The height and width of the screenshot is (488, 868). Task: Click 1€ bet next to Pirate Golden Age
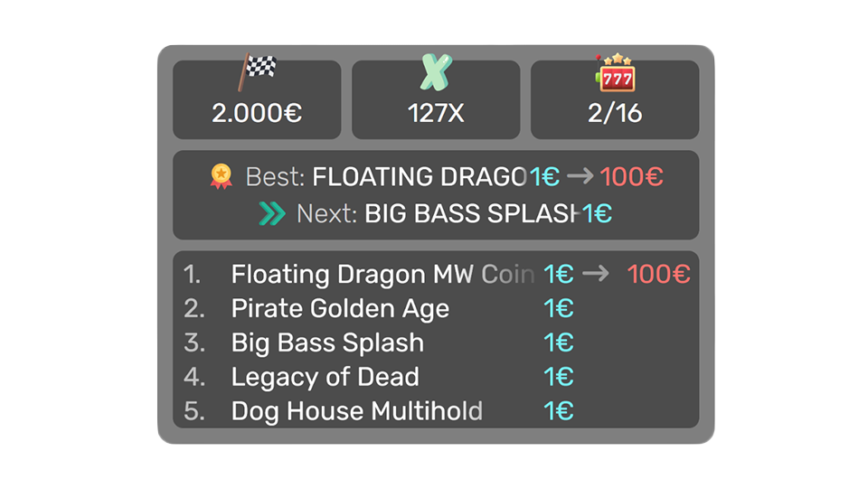[x=559, y=308]
